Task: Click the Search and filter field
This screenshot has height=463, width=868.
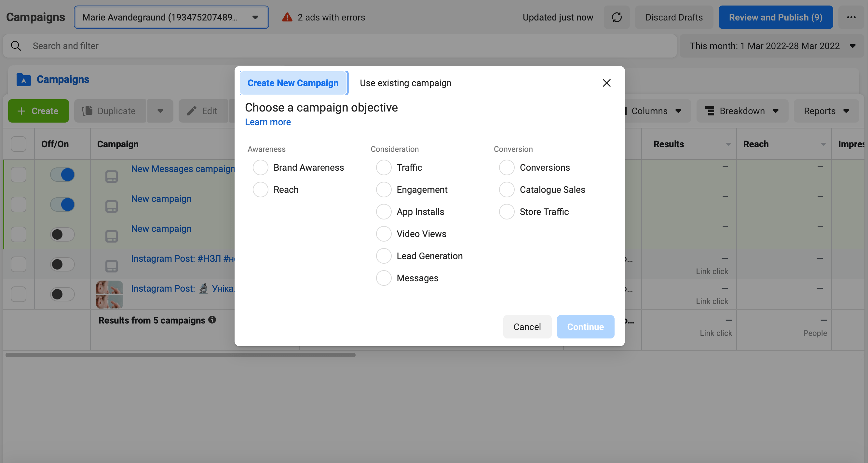Action: tap(340, 46)
